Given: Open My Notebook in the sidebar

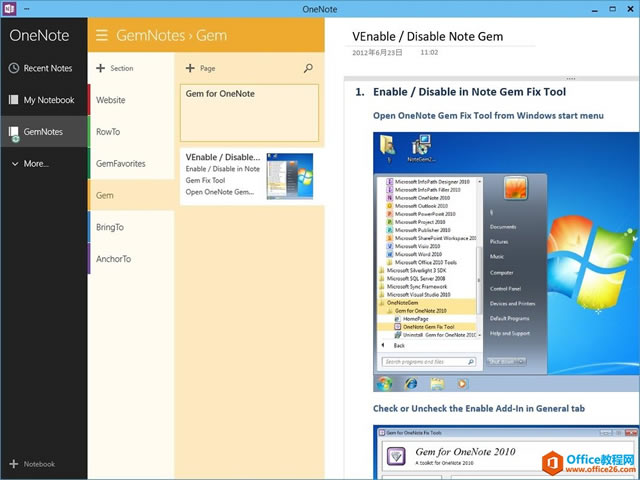Looking at the screenshot, I should click(44, 100).
